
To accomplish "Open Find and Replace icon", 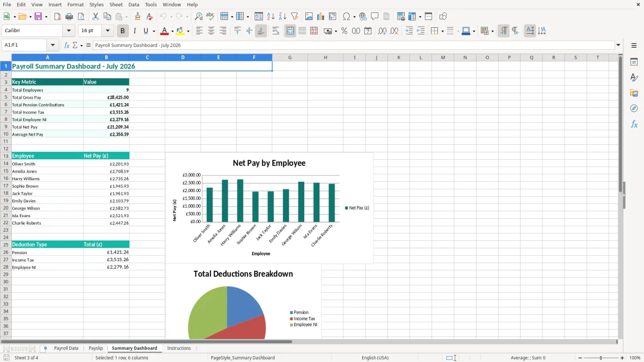I will coord(199,17).
